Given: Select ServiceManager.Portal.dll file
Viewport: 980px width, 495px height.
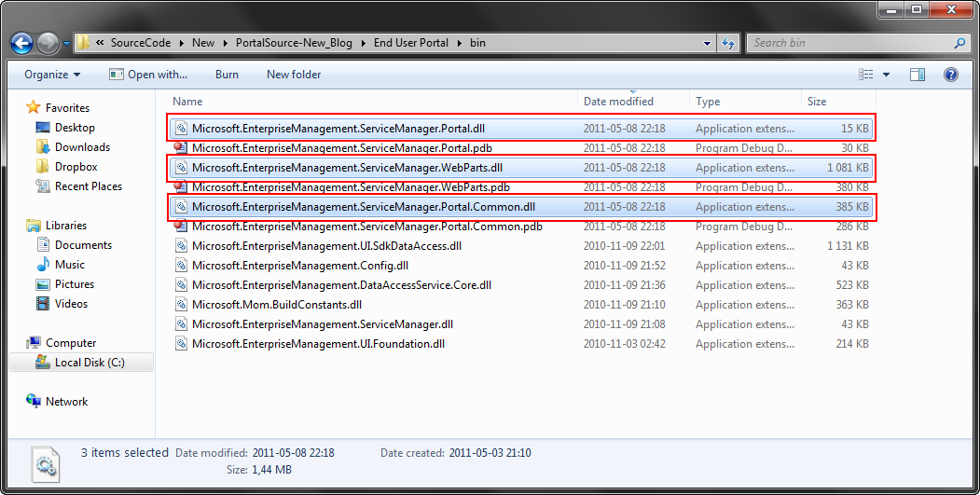Looking at the screenshot, I should [x=521, y=128].
